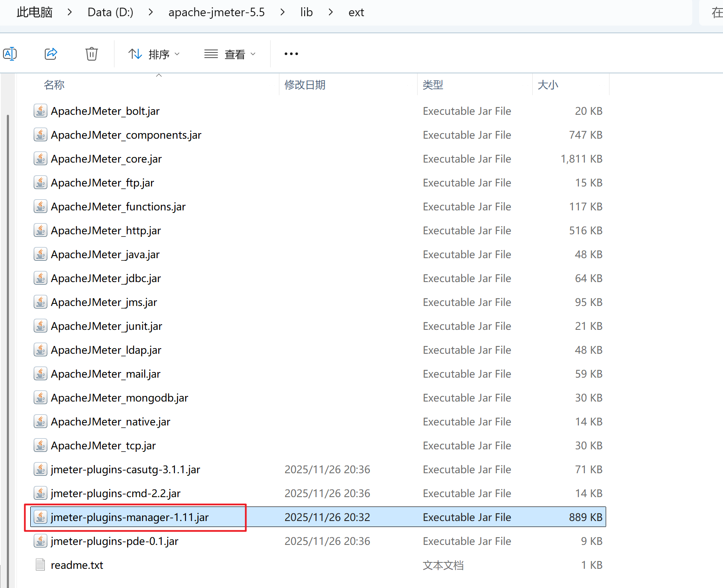Click the jar icon of ApacheJMeter_functions.jar
The width and height of the screenshot is (723, 588).
41,207
